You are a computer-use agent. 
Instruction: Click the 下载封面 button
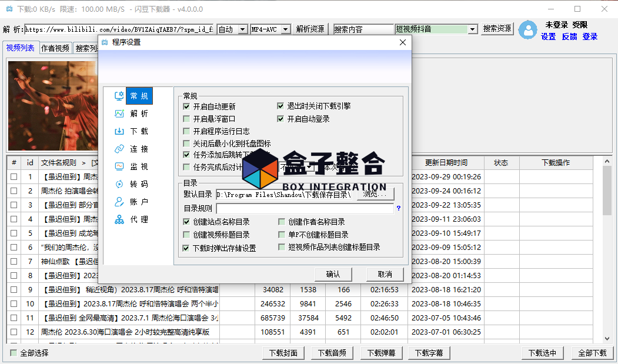point(283,353)
